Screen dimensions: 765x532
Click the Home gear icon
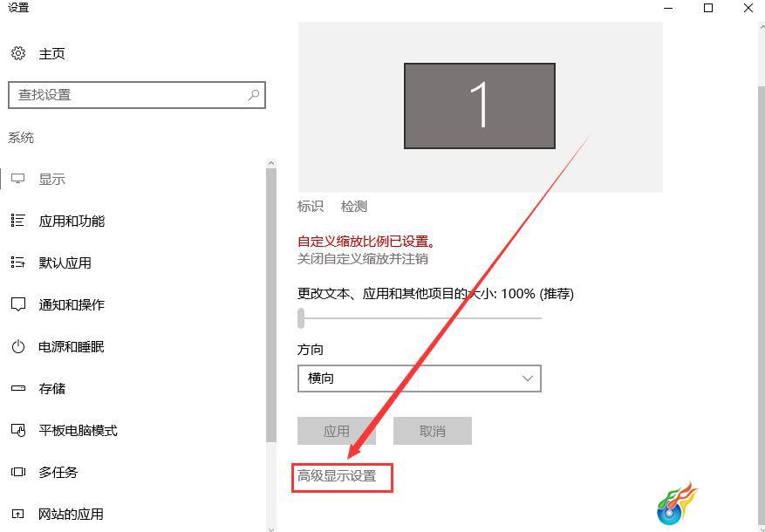[x=18, y=53]
